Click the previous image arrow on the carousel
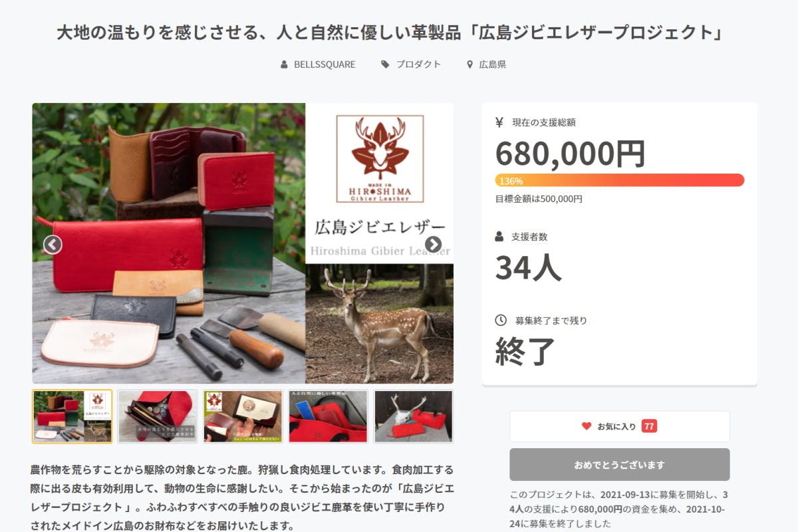Viewport: 798px width, 532px height. [53, 245]
